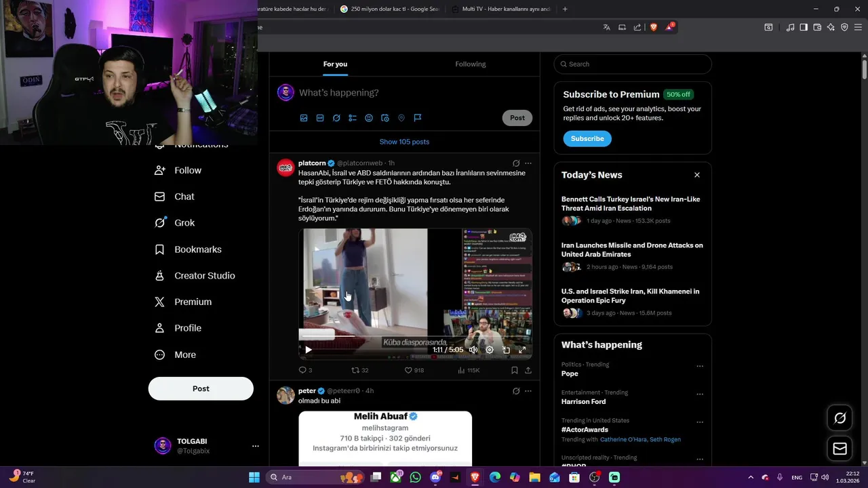Switch to the Following tab
Image resolution: width=868 pixels, height=488 pixels.
pyautogui.click(x=471, y=64)
